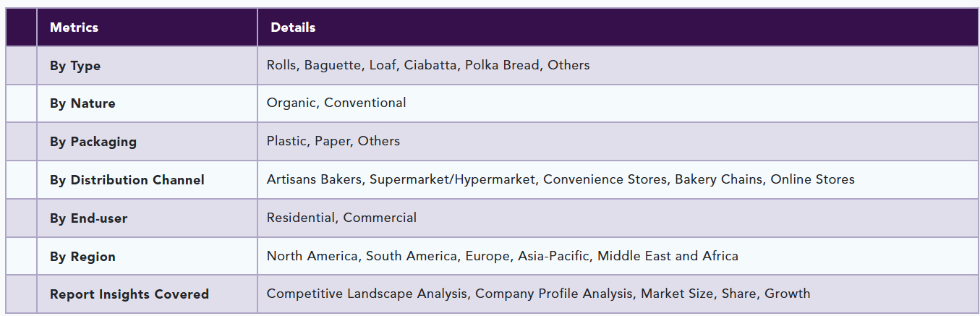This screenshot has width=980, height=316.
Task: Click the Plastic, Paper, Others text
Action: tap(333, 141)
